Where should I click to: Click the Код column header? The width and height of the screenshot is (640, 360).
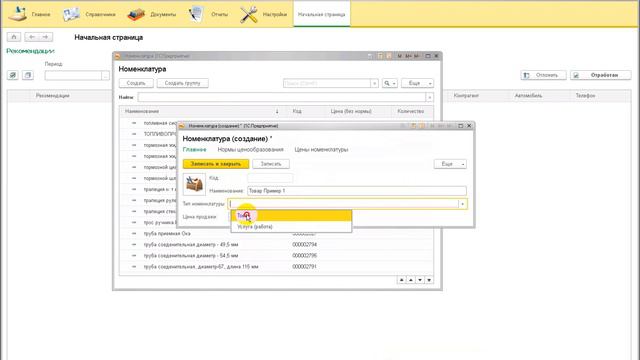297,111
